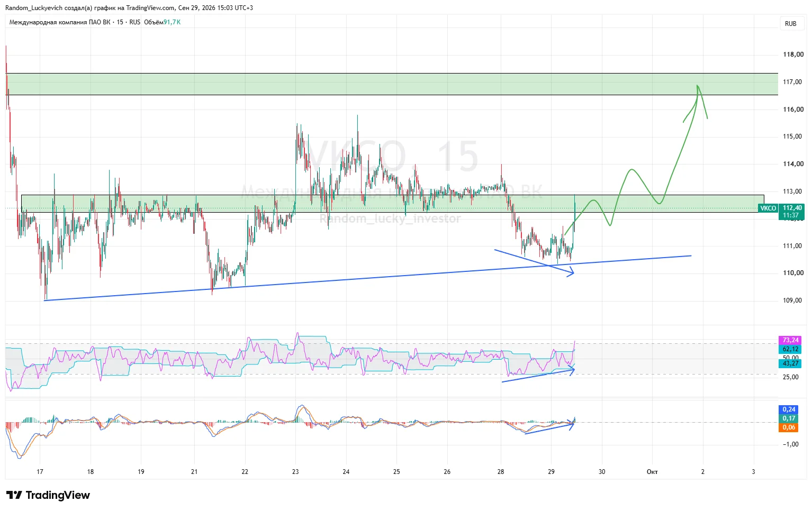Screen dimensions: 812x511
Task: Click the Объём 91,7K volume value
Action: pyautogui.click(x=163, y=22)
